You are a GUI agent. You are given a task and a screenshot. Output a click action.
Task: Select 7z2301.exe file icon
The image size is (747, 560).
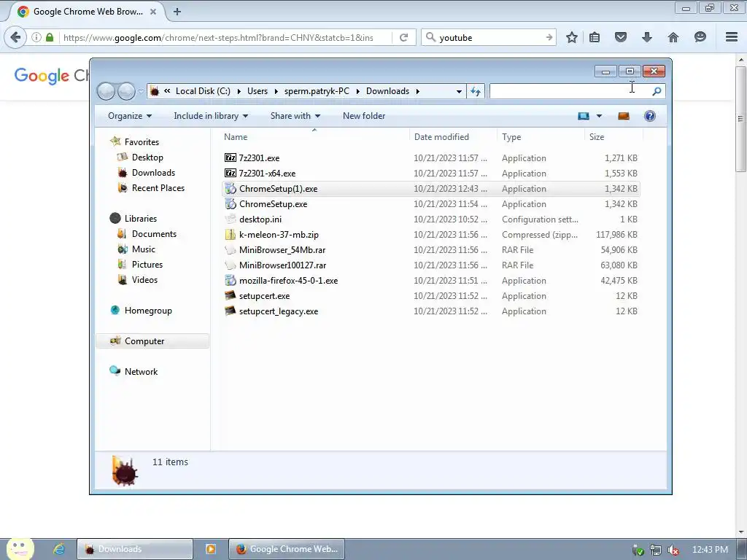(x=231, y=157)
